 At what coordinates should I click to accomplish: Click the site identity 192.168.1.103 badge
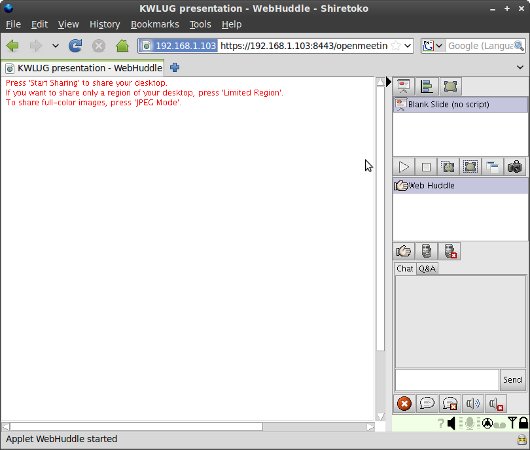(178, 46)
